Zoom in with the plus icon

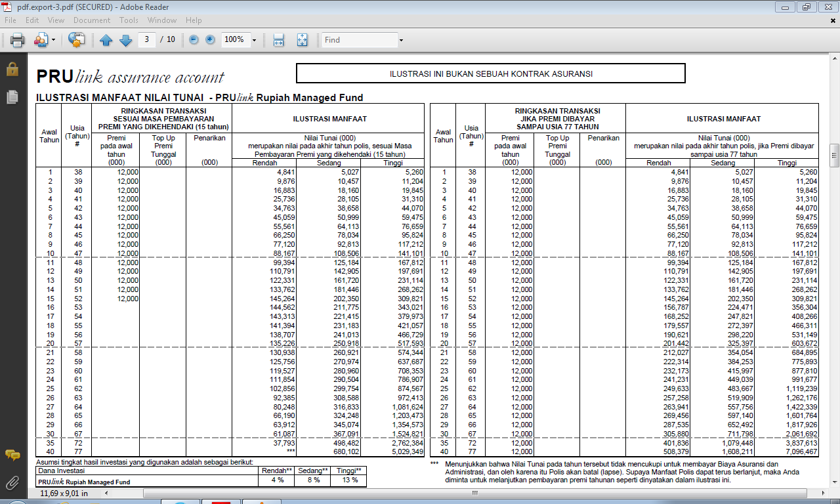tap(210, 39)
